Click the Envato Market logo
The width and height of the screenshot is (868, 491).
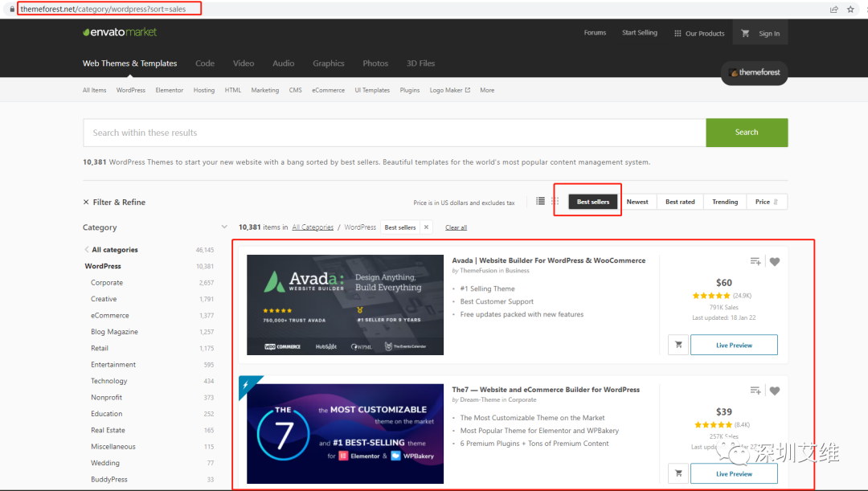tap(120, 32)
